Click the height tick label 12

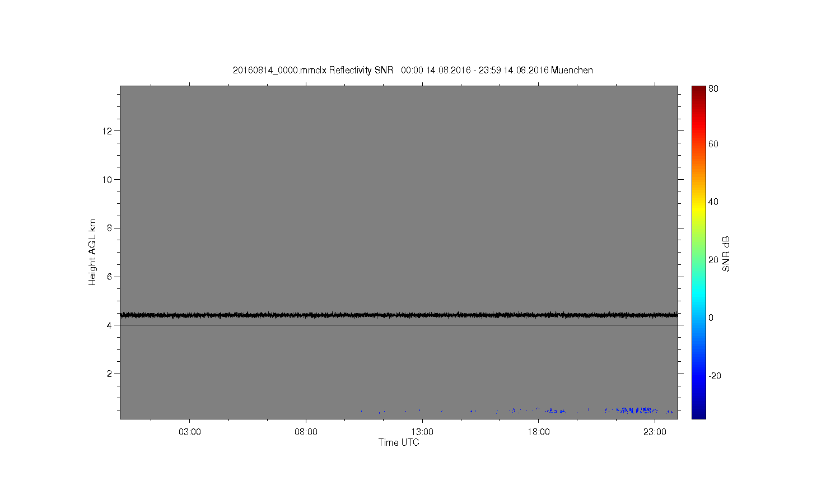point(108,131)
